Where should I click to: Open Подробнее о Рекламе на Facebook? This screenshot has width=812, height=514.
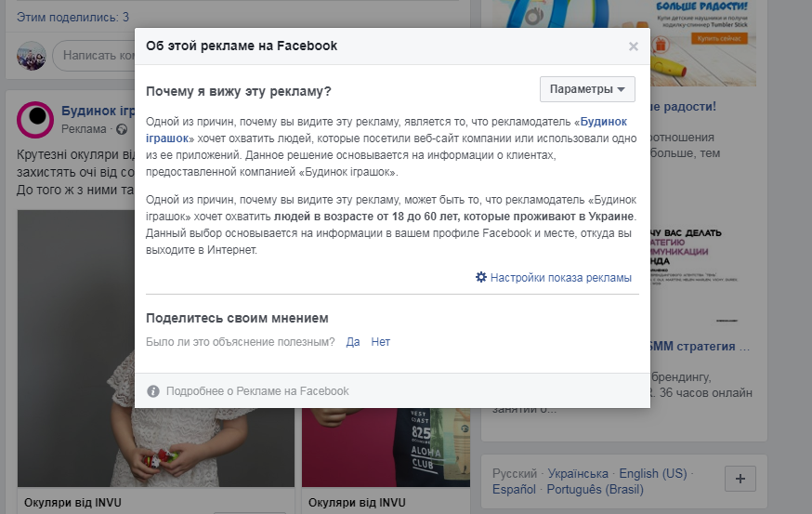[257, 391]
